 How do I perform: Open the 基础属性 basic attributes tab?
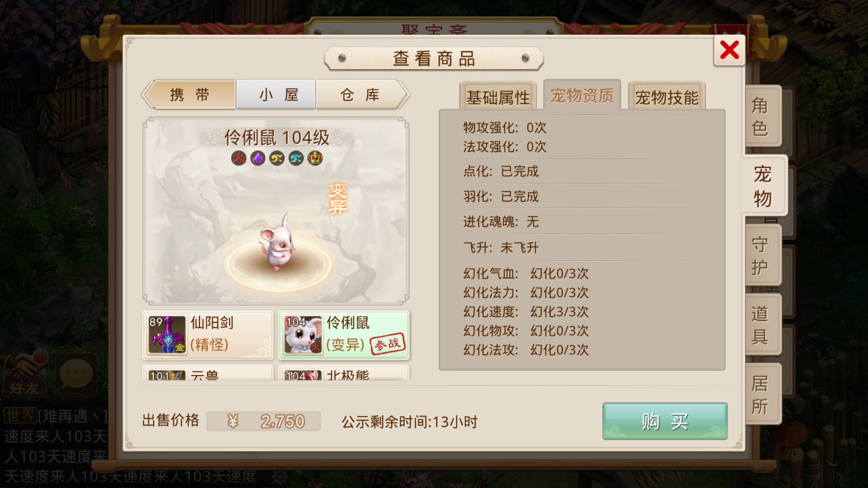pyautogui.click(x=498, y=96)
